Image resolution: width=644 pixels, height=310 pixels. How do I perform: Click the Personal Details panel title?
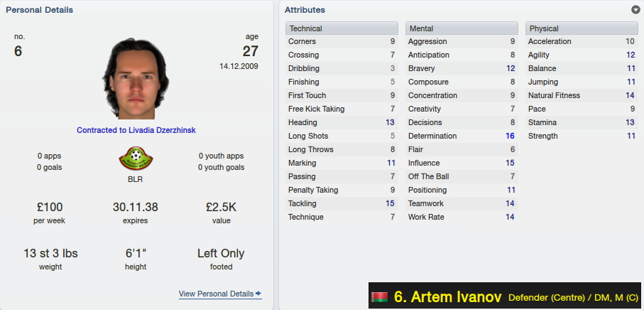pos(40,10)
